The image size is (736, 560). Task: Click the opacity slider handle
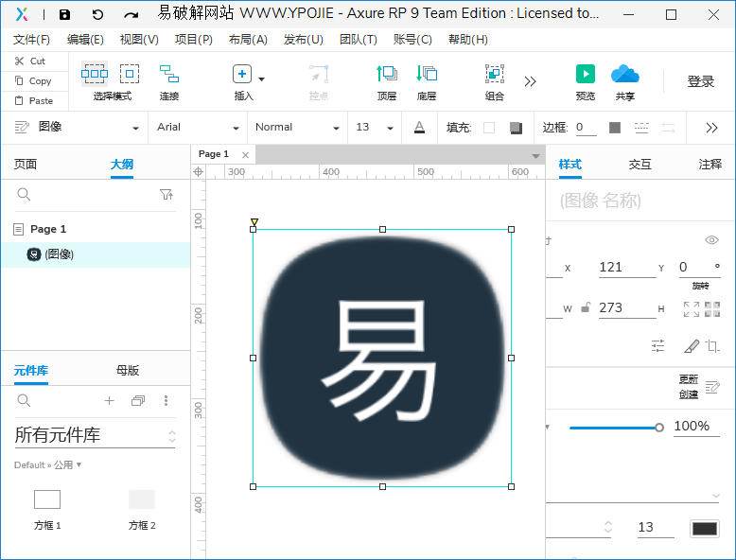658,428
